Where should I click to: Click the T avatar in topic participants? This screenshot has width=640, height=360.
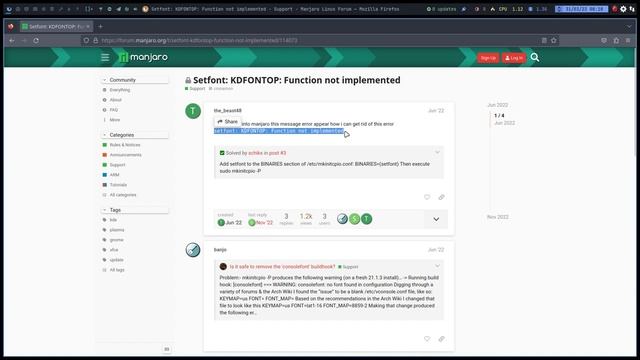click(x=367, y=219)
